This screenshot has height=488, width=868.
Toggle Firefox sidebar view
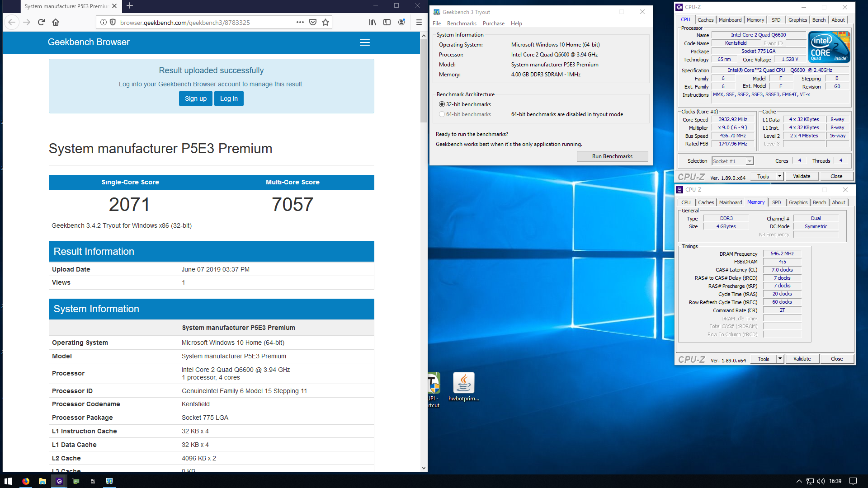387,22
